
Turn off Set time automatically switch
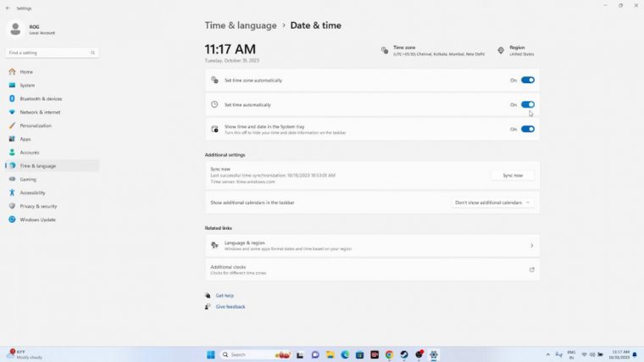[x=527, y=105]
